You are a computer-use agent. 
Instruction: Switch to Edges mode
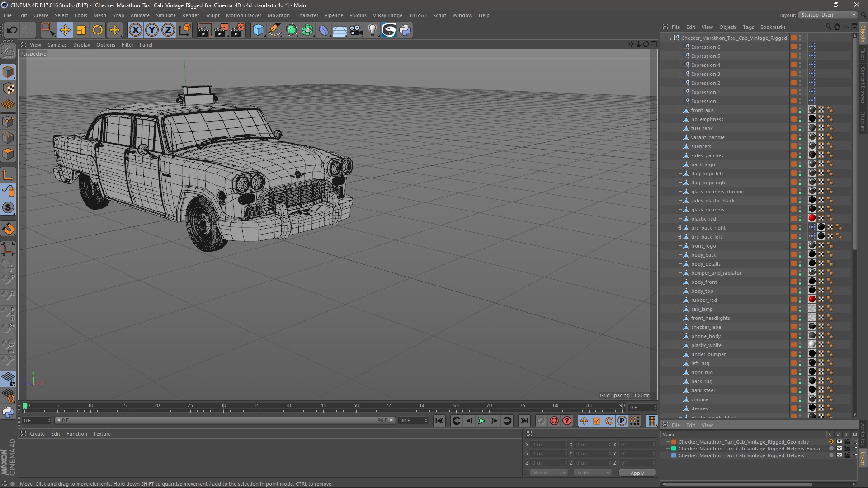(x=8, y=138)
